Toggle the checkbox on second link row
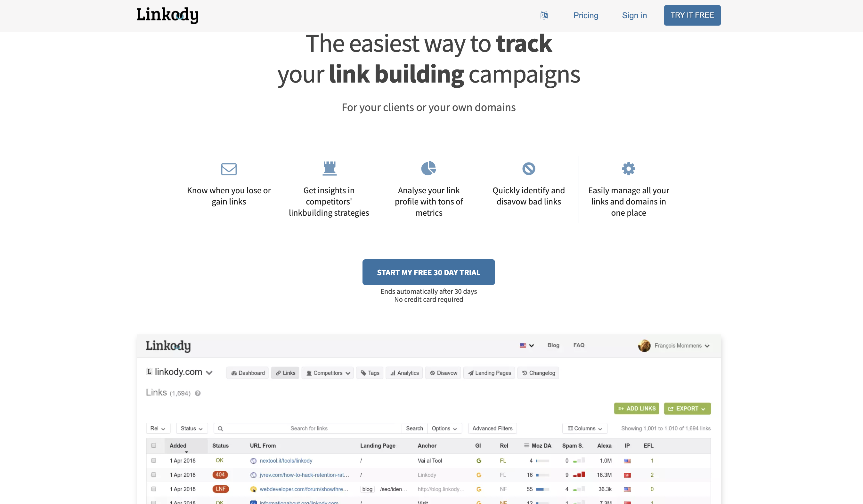Screen dimensions: 863x504 click(x=153, y=474)
